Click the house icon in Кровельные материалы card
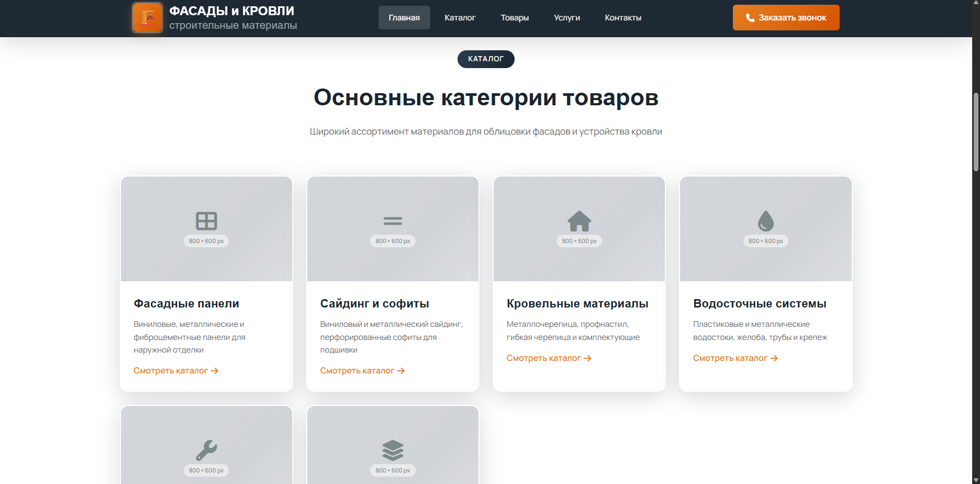This screenshot has width=980, height=484. (x=580, y=221)
